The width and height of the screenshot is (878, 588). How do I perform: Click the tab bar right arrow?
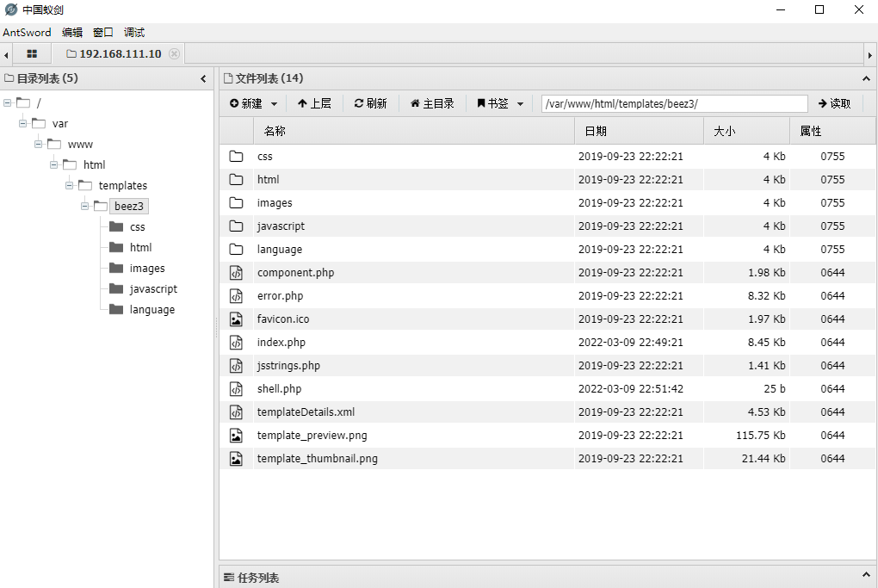(869, 55)
